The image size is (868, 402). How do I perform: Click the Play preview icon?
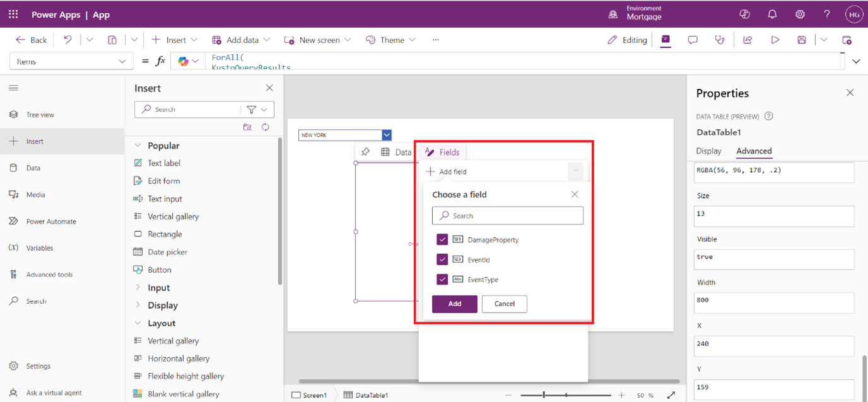[x=775, y=40]
